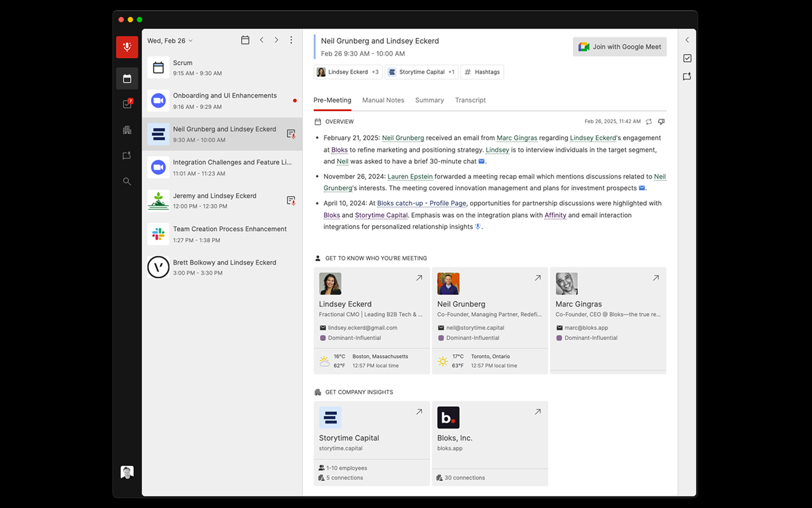Open the date picker calendar icon

coord(245,39)
